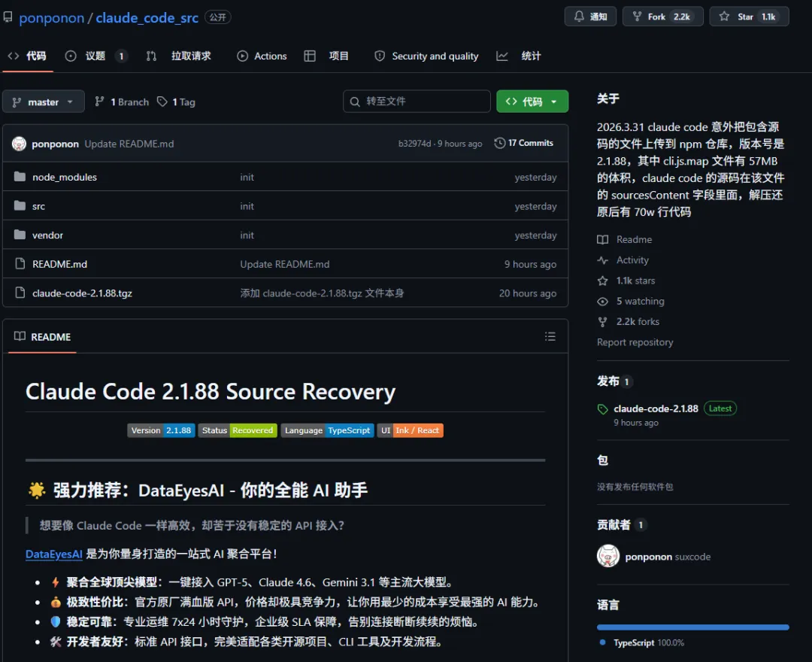View the 1 Branch link
Screen dimensions: 812x662
tap(122, 102)
